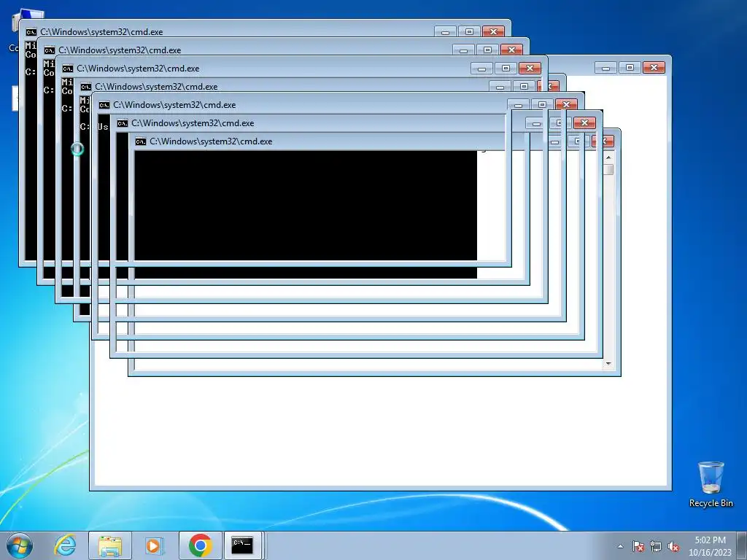Open the Recycle Bin desktop icon
The width and height of the screenshot is (747, 560).
(x=711, y=484)
